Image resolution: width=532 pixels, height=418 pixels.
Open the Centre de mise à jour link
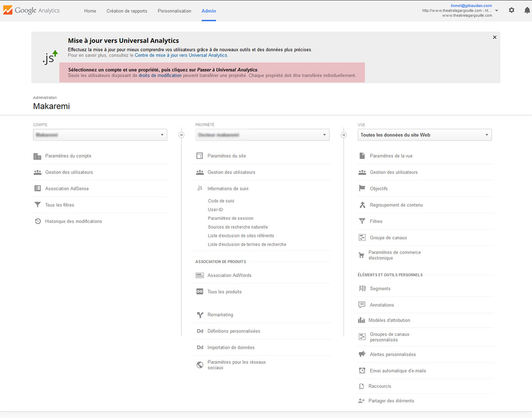pyautogui.click(x=181, y=55)
